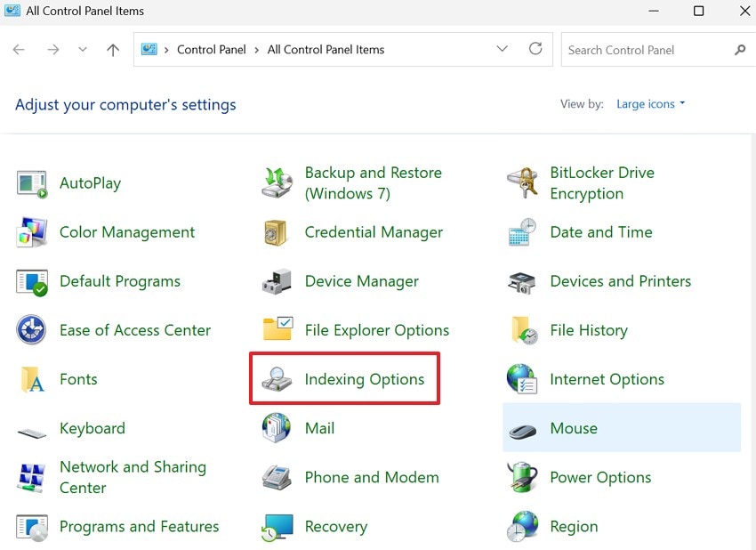Open Ease of Access Center
Image resolution: width=756 pixels, height=550 pixels.
point(135,330)
